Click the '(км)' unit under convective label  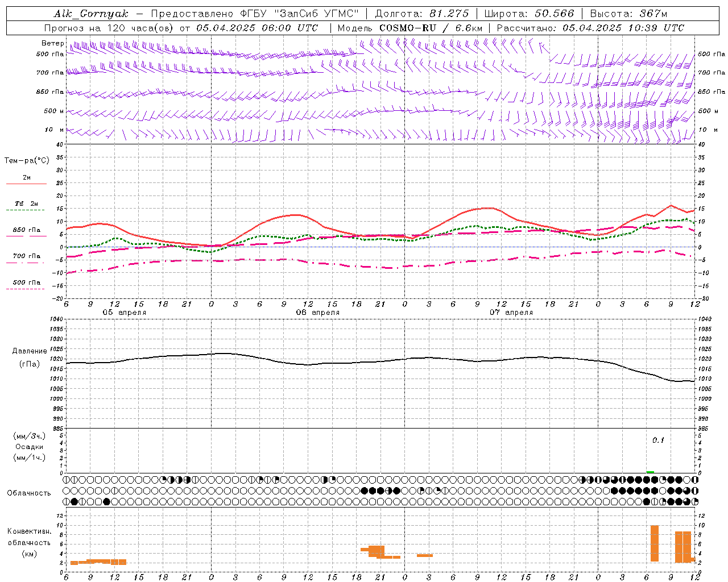point(29,554)
